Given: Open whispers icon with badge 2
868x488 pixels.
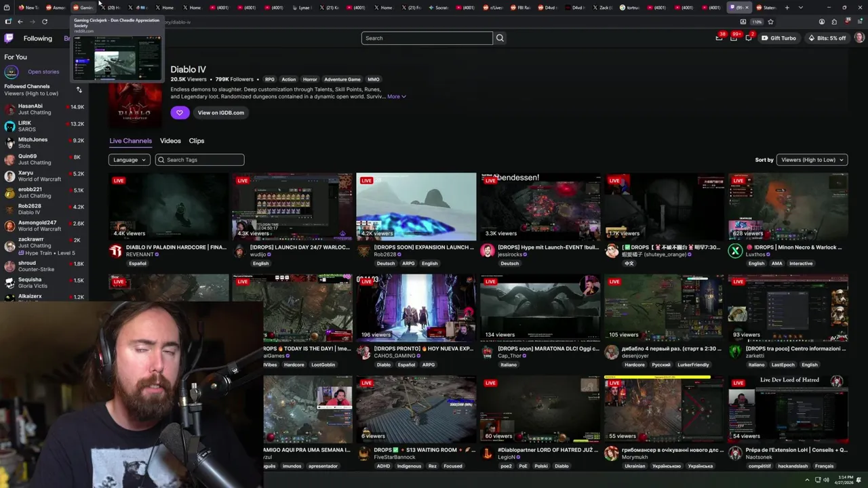Looking at the screenshot, I should (749, 38).
